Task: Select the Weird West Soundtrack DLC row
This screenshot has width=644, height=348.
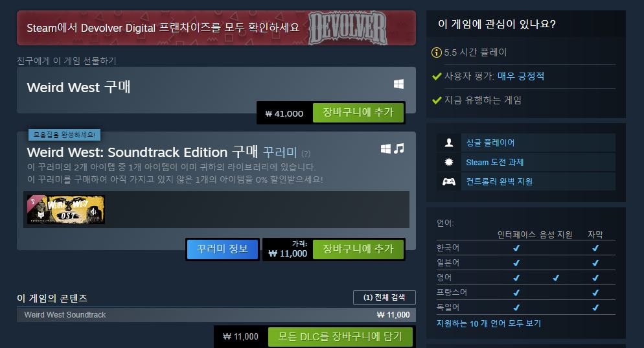Action: pyautogui.click(x=216, y=315)
